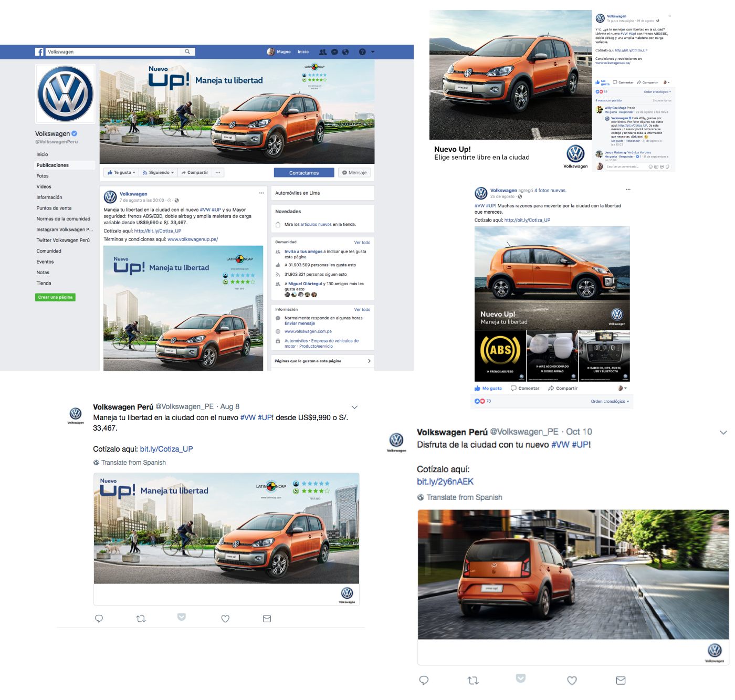The height and width of the screenshot is (700, 735).
Task: Open the three-dot menu on the 29 de agosto post
Action: (669, 16)
